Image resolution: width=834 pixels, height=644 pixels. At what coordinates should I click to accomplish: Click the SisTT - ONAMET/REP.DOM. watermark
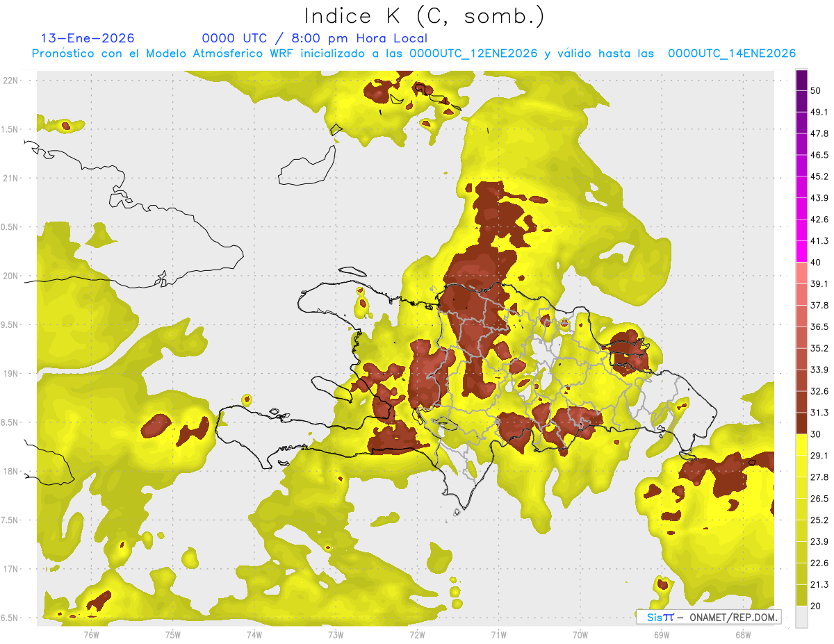[x=709, y=617]
